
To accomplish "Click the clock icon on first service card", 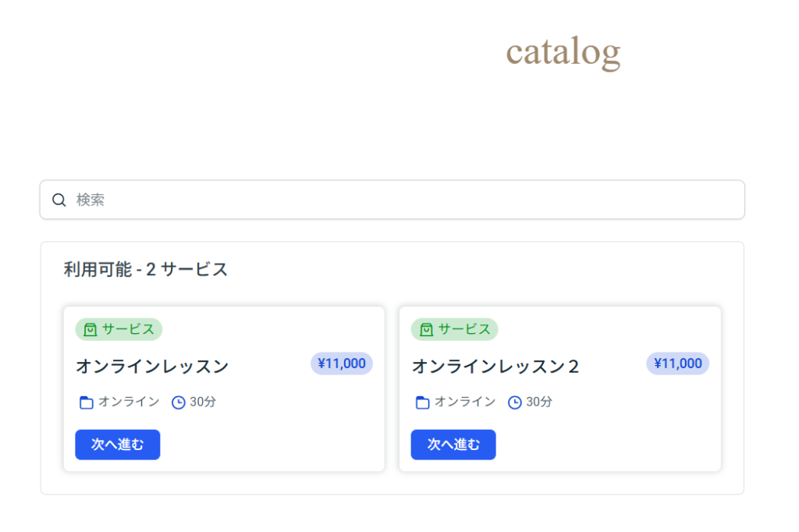I will coord(178,403).
